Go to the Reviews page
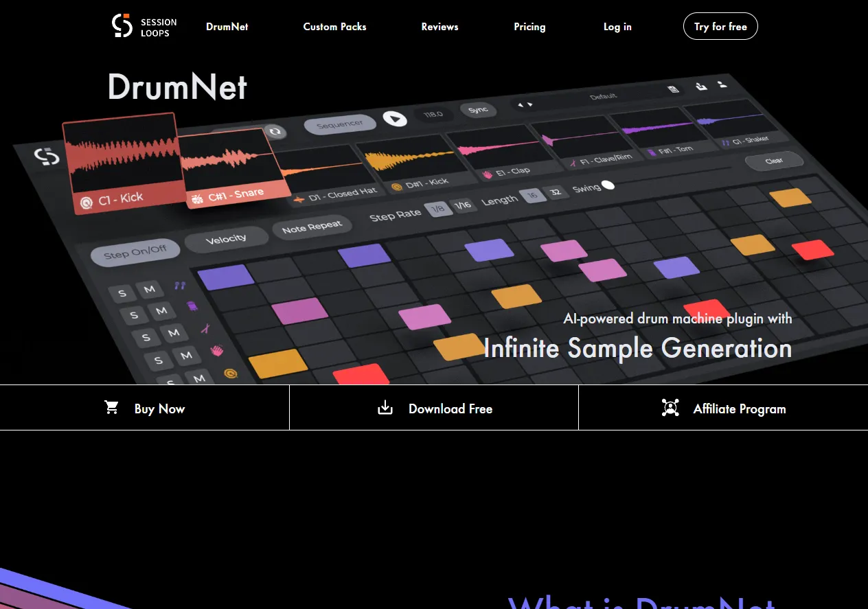Image resolution: width=868 pixels, height=609 pixels. pos(439,27)
